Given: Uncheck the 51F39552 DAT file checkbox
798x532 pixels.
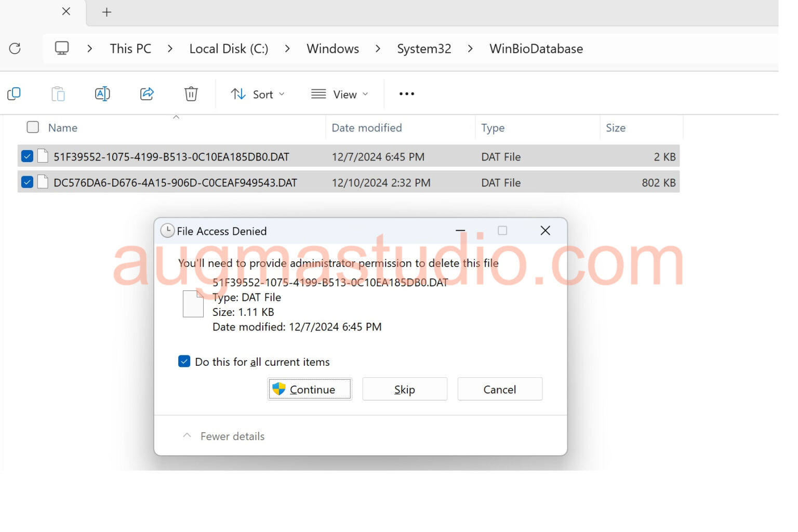Looking at the screenshot, I should (x=27, y=156).
